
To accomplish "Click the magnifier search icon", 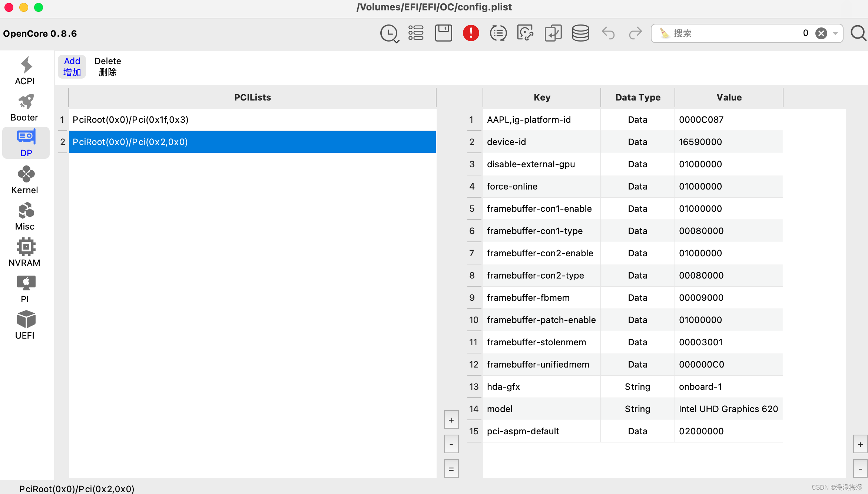I will point(858,33).
